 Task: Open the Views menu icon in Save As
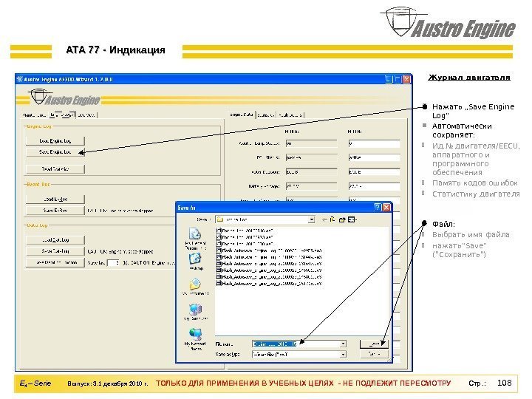352,219
